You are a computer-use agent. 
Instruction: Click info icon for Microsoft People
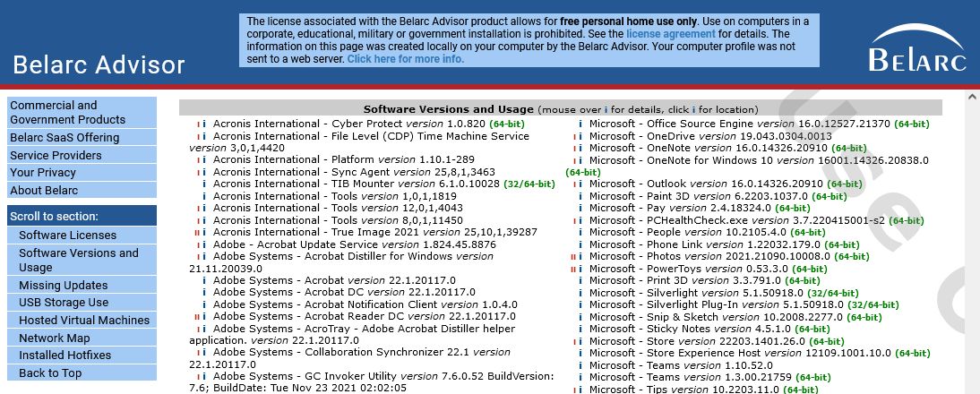click(580, 232)
